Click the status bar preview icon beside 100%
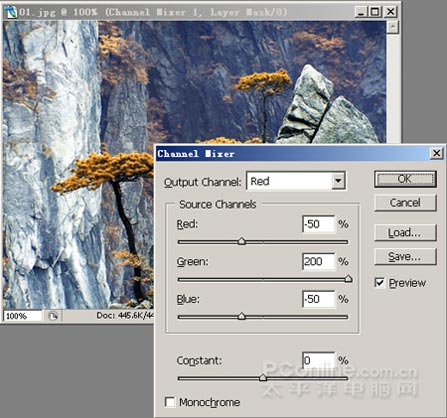The image size is (447, 418). 53,316
